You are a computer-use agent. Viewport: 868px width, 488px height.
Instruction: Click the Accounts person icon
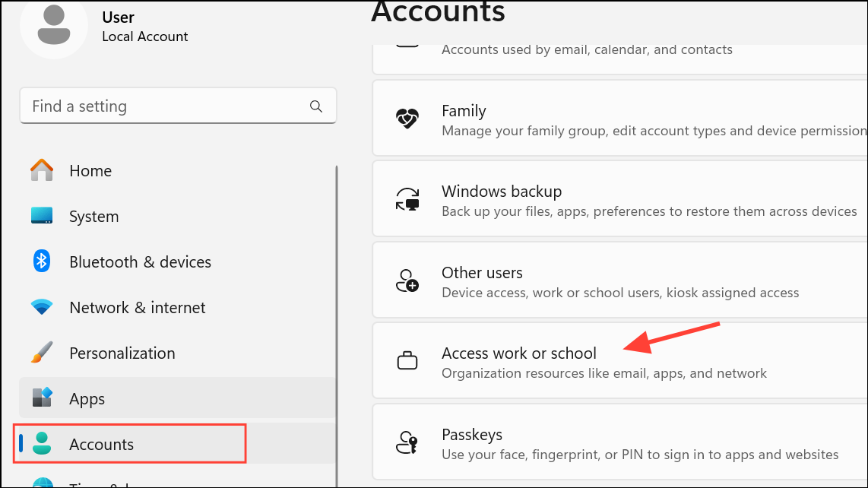[42, 443]
